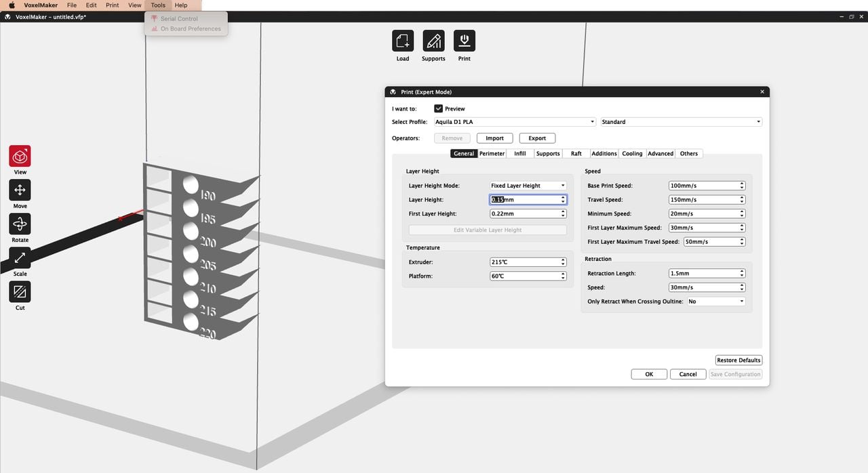Select the View tool in left sidebar

tap(20, 157)
